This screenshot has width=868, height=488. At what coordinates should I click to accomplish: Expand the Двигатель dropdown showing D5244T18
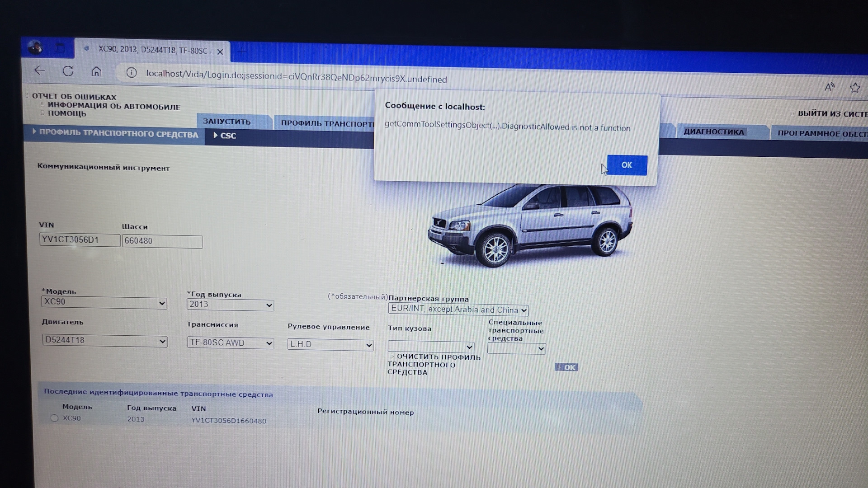[x=104, y=341]
